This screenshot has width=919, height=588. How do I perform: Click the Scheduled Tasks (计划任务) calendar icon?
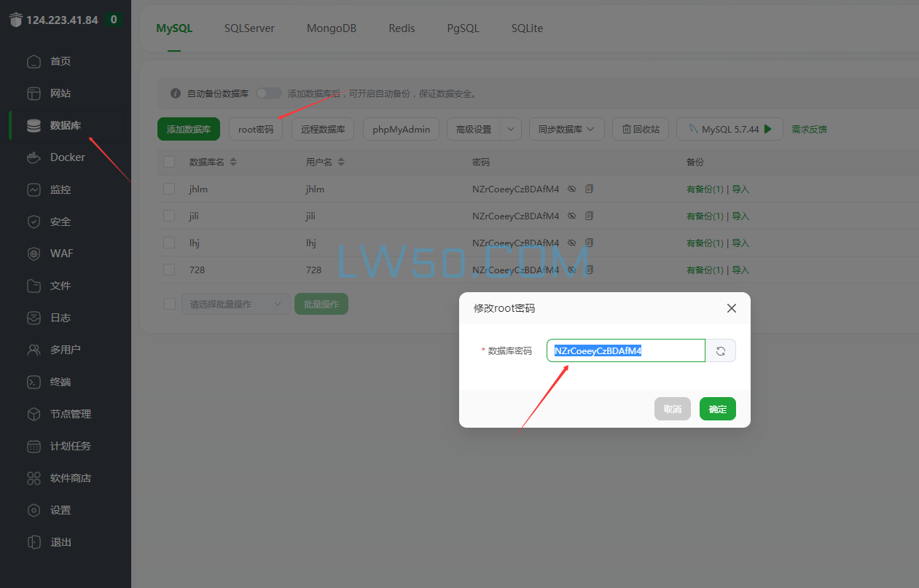(34, 446)
